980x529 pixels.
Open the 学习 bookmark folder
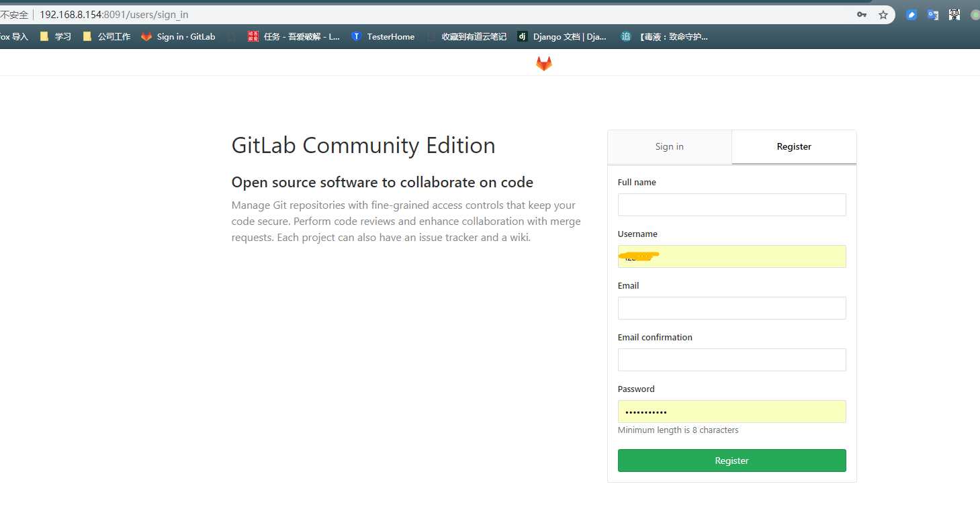click(x=56, y=37)
